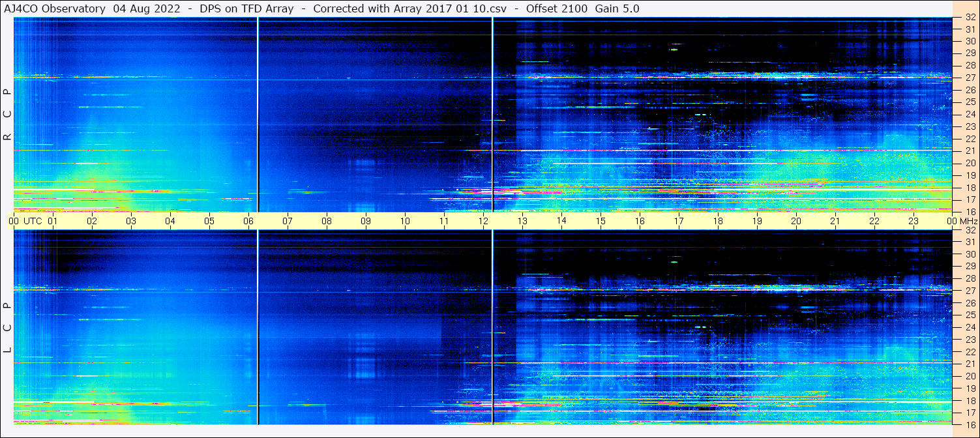Image resolution: width=980 pixels, height=438 pixels.
Task: Choose hour "05" on the time axis
Action: 209,221
